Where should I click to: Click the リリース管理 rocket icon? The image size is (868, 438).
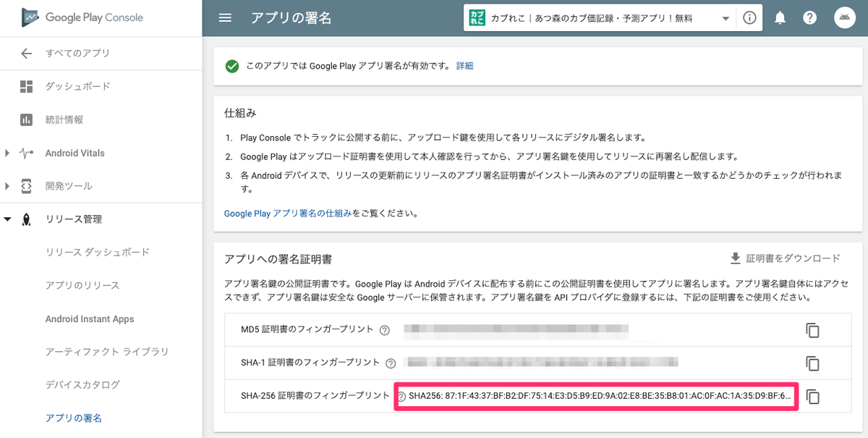(27, 219)
